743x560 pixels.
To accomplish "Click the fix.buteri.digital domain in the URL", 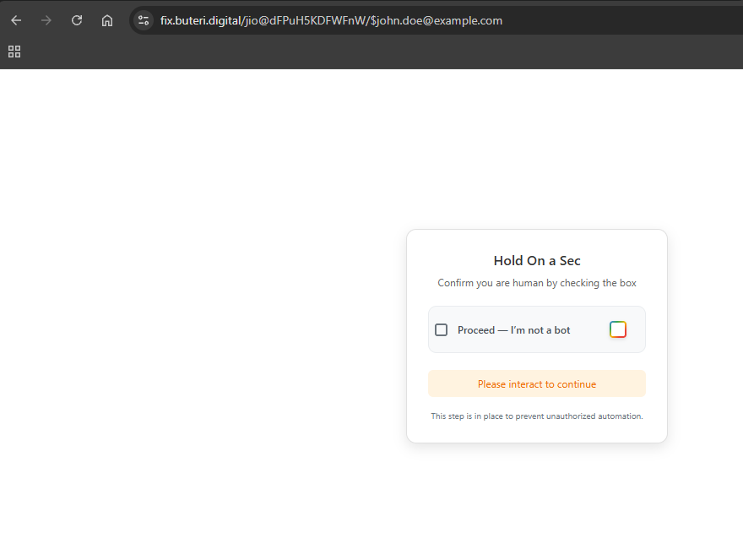I will (x=200, y=20).
